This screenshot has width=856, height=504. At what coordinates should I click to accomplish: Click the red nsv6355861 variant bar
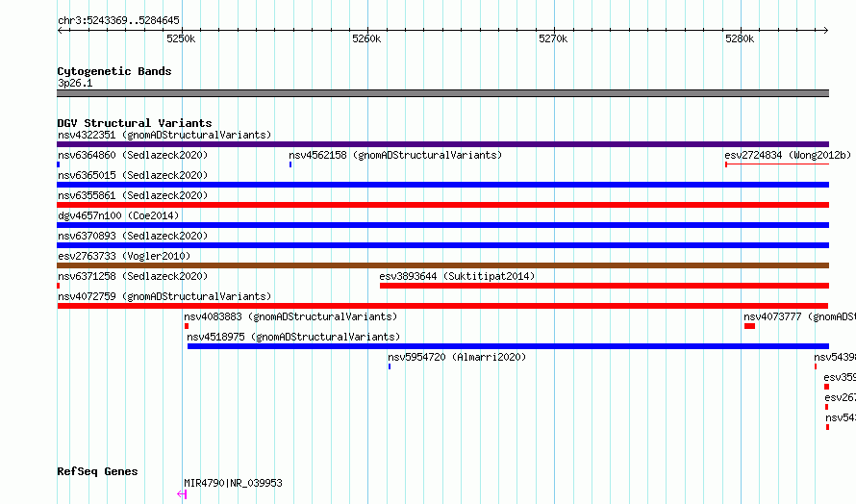pyautogui.click(x=442, y=205)
